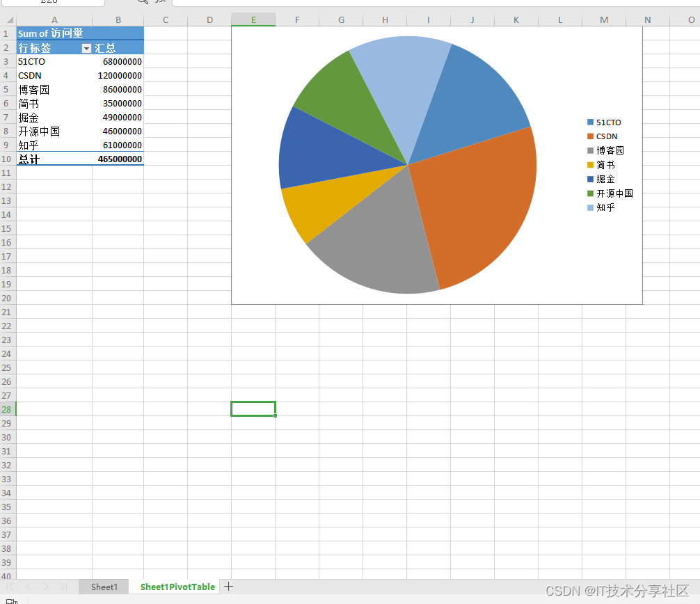The height and width of the screenshot is (604, 700).
Task: Select the 知乎 row label cell
Action: 54,145
